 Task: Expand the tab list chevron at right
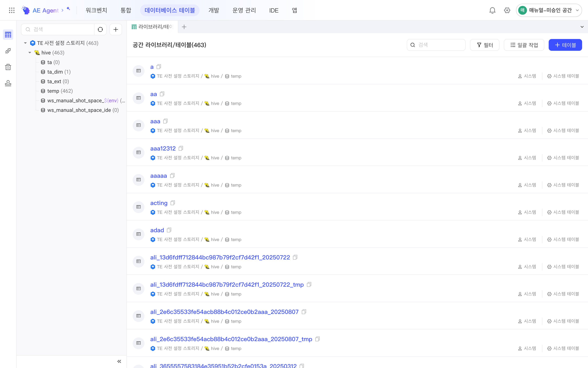tap(582, 27)
